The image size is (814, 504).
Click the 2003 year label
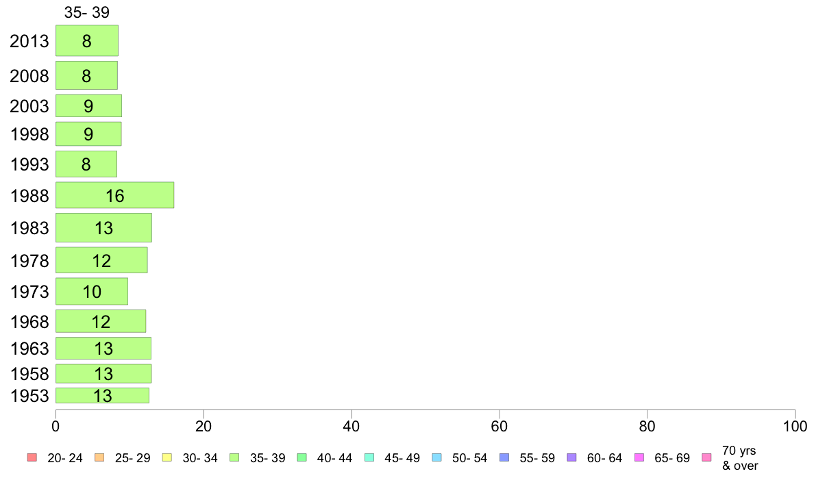[29, 106]
